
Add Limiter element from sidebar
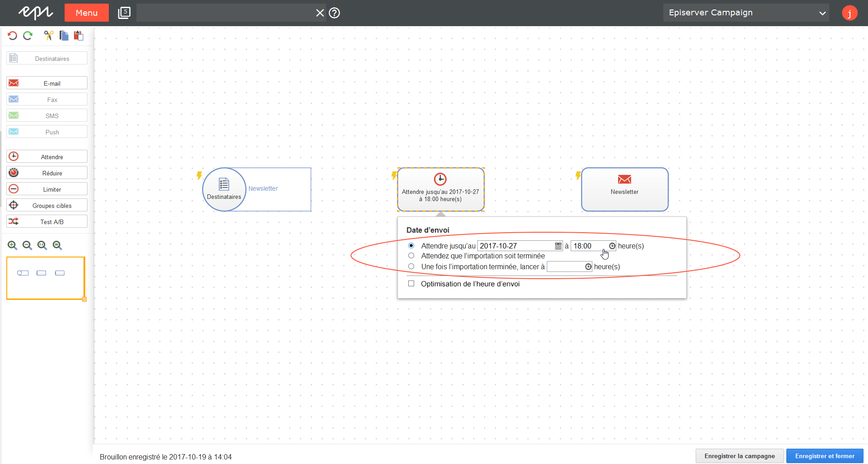tap(47, 189)
